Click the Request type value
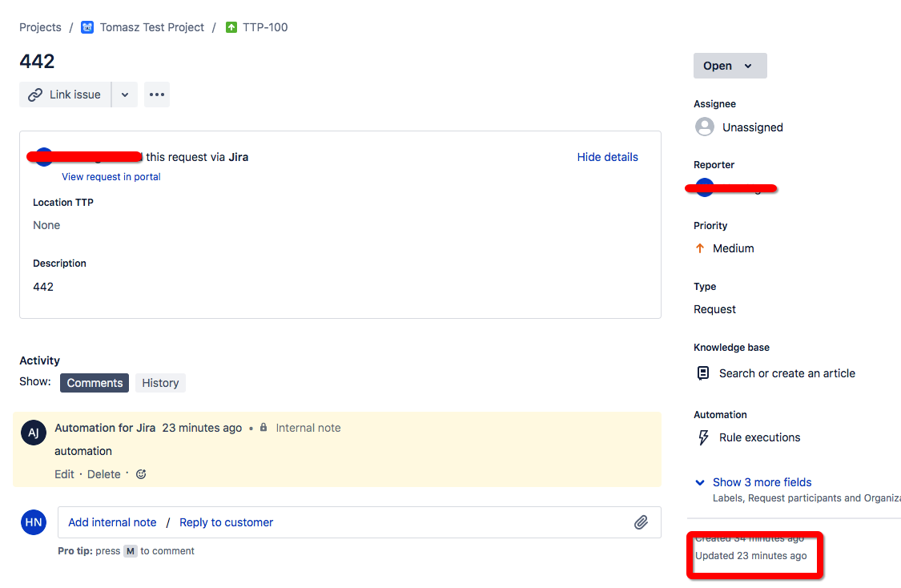Screen dimensions: 901x588 pyautogui.click(x=714, y=309)
